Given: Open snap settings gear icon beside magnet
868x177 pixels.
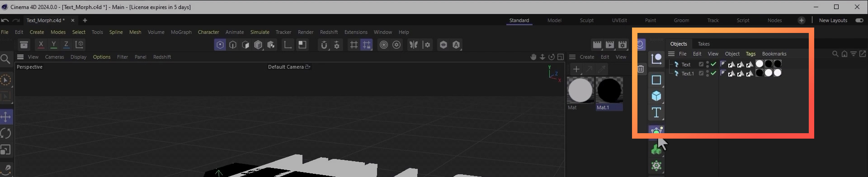Looking at the screenshot, I should [337, 45].
